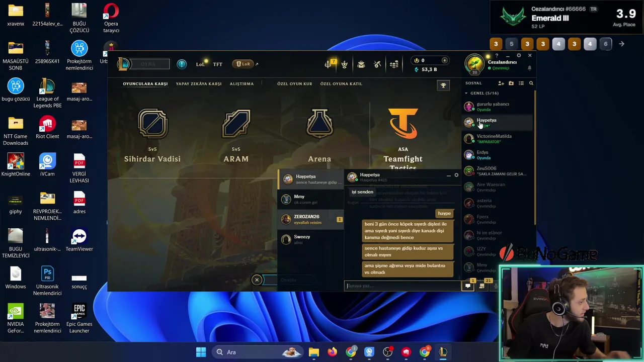This screenshot has width=644, height=362.
Task: Open chat window settings gear
Action: click(456, 175)
